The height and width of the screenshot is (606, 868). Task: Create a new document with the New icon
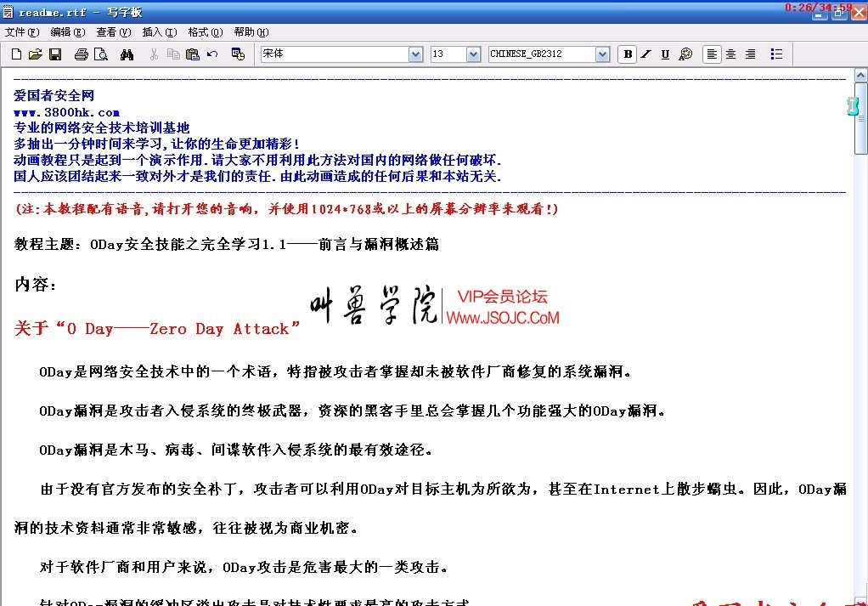tap(15, 54)
